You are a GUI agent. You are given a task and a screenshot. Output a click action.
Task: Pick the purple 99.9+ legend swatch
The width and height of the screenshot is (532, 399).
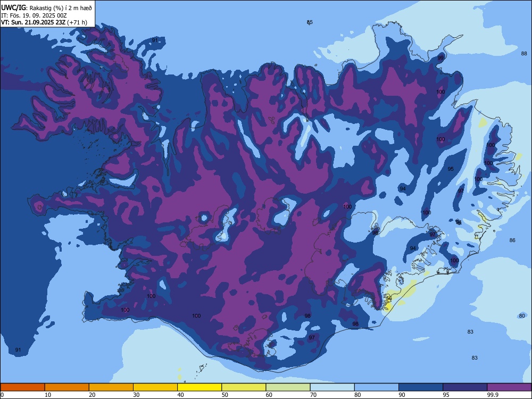pos(509,387)
